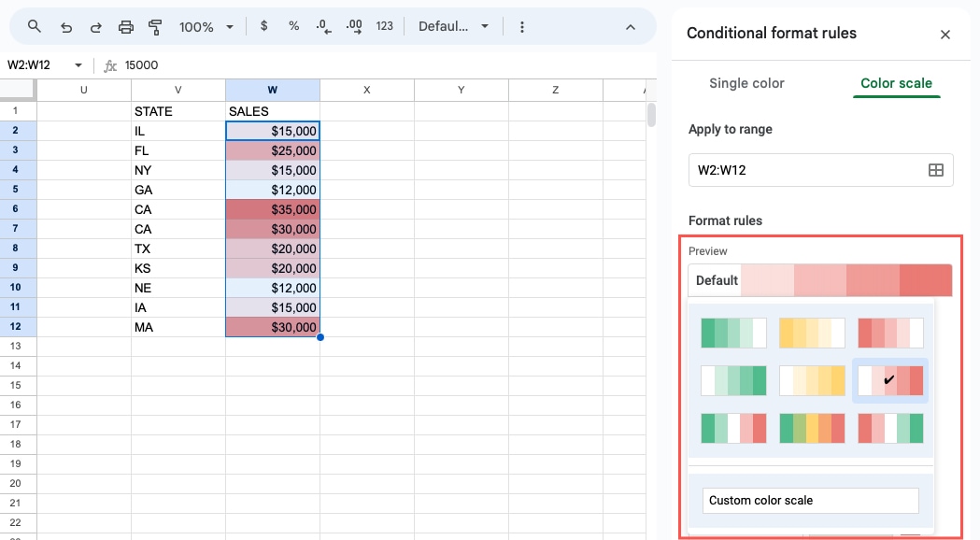Image resolution: width=980 pixels, height=540 pixels.
Task: Open the name box dropdown arrow
Action: tap(78, 65)
